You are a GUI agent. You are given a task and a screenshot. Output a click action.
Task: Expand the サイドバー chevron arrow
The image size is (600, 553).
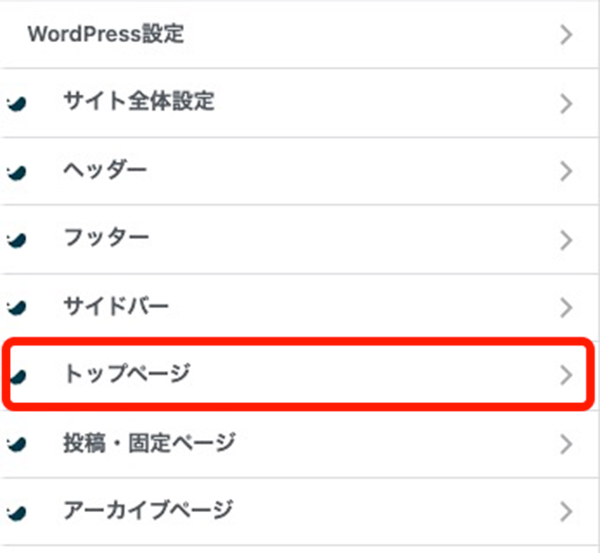pyautogui.click(x=567, y=307)
